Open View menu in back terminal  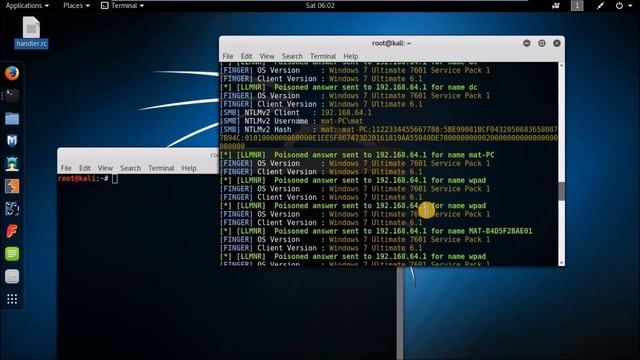pyautogui.click(x=105, y=168)
